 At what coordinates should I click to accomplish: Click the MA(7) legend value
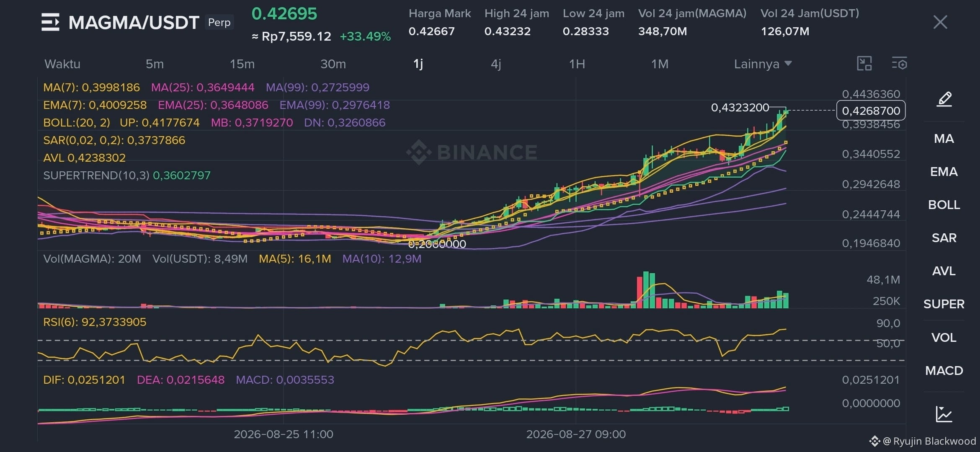91,88
